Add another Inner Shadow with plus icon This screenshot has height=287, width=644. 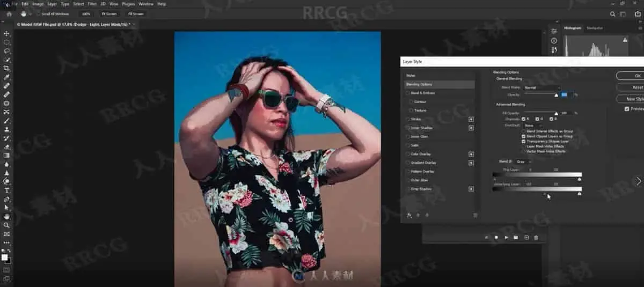[x=471, y=128]
